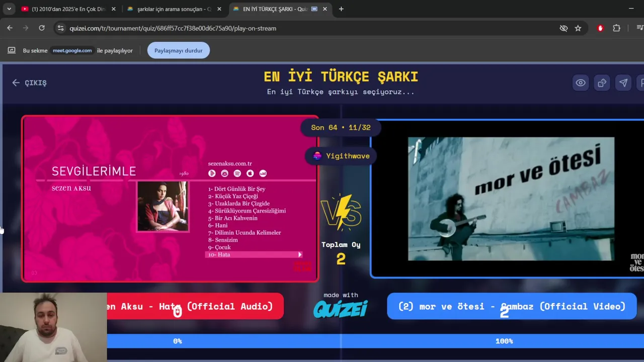Open the tab search dropdown arrow
The height and width of the screenshot is (362, 644).
click(x=9, y=9)
